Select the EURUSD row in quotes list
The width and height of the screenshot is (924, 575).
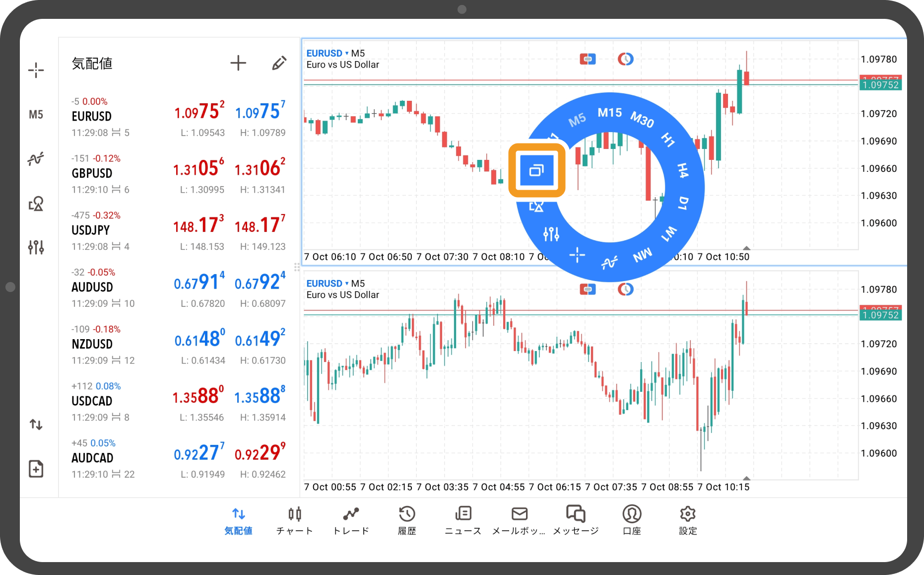coord(179,117)
